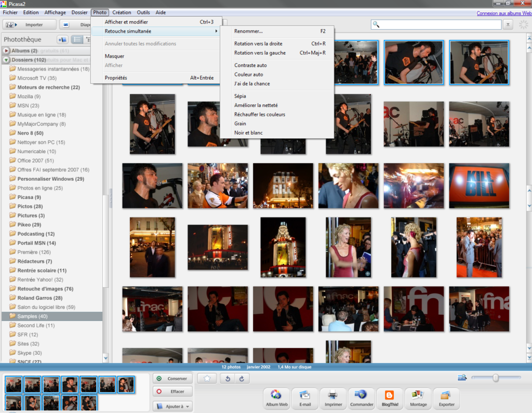Select the Moteurs de recherche (22) folder
This screenshot has width=532, height=413.
(48, 87)
